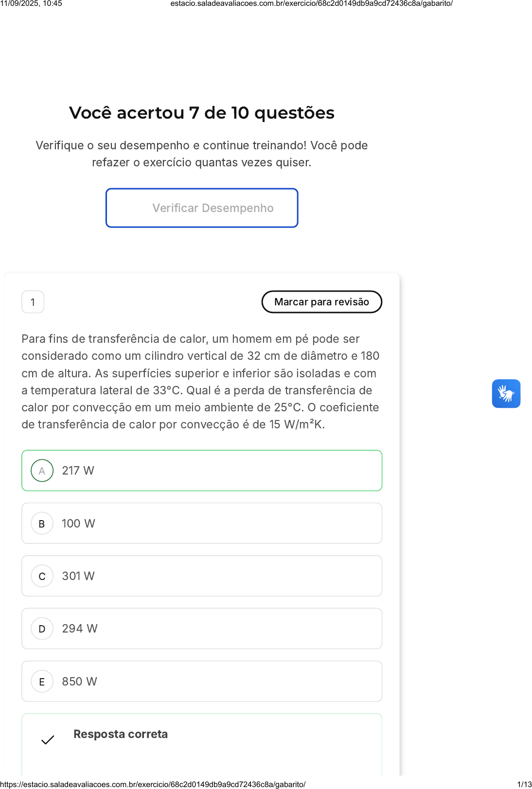Click the heat transfer question text

point(201,382)
